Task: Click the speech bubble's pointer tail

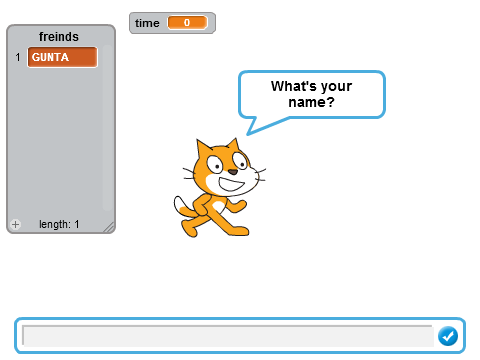Action: point(262,126)
